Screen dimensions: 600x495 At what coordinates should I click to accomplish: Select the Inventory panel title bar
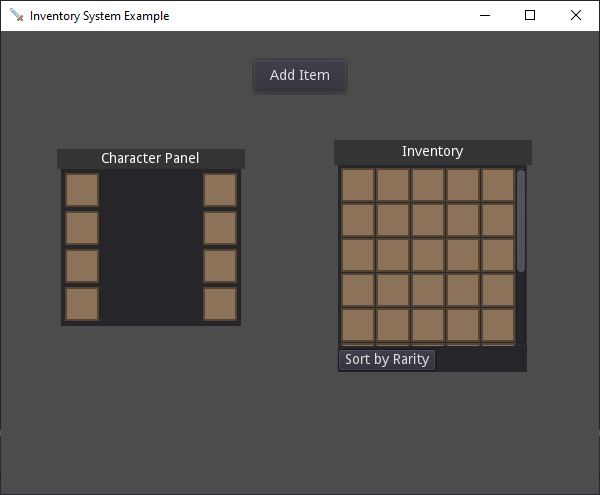click(x=433, y=152)
